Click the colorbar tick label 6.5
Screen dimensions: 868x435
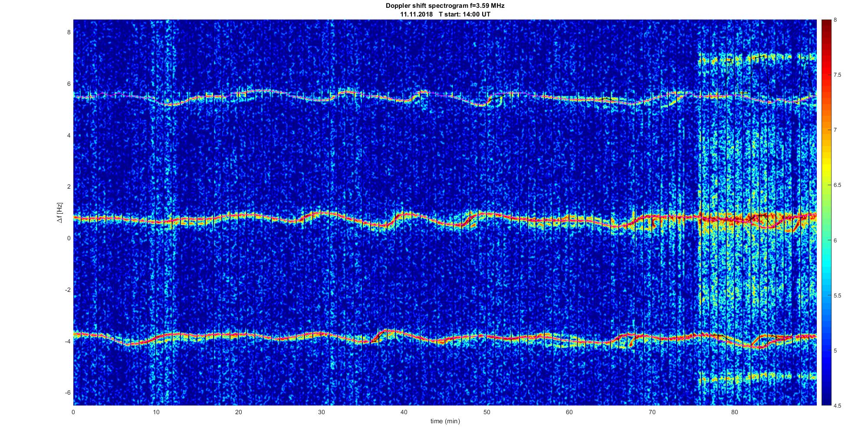838,185
